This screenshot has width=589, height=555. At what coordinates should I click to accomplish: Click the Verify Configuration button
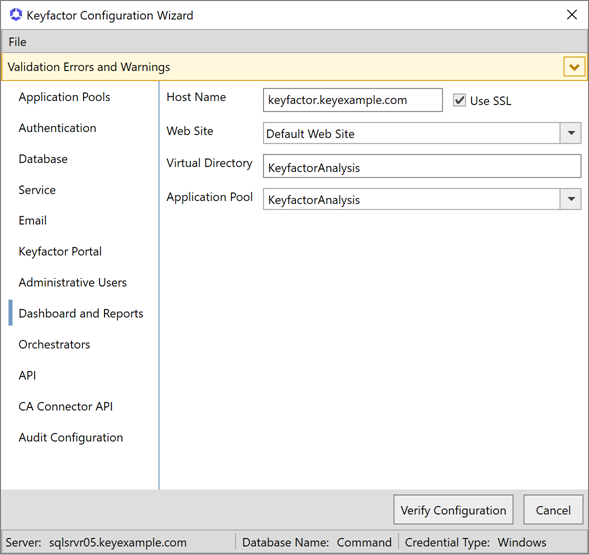tap(453, 510)
